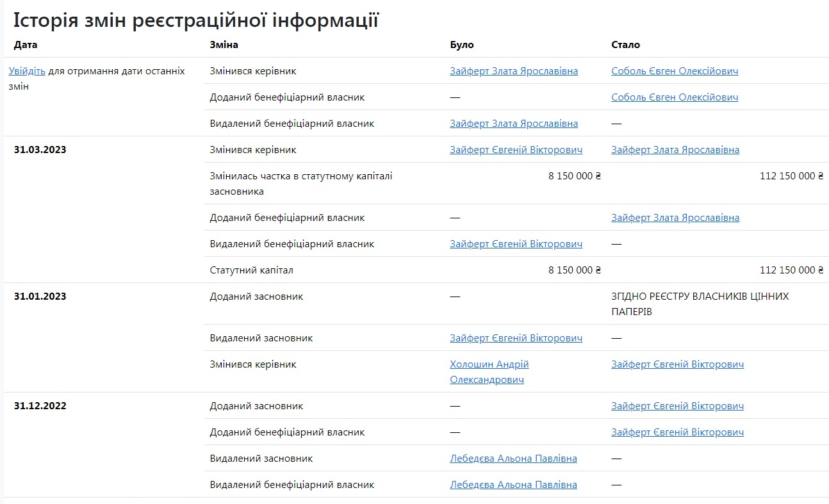
Task: Click the Було column header
Action: 462,45
